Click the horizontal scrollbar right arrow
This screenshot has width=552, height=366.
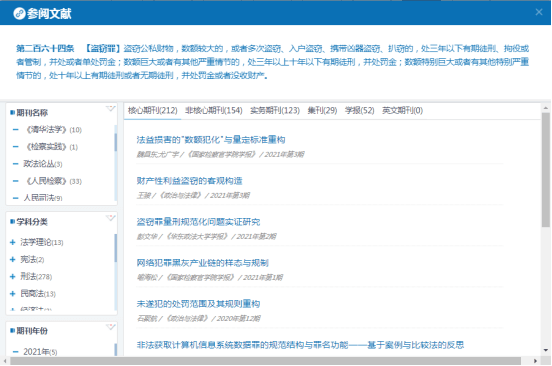(x=535, y=361)
